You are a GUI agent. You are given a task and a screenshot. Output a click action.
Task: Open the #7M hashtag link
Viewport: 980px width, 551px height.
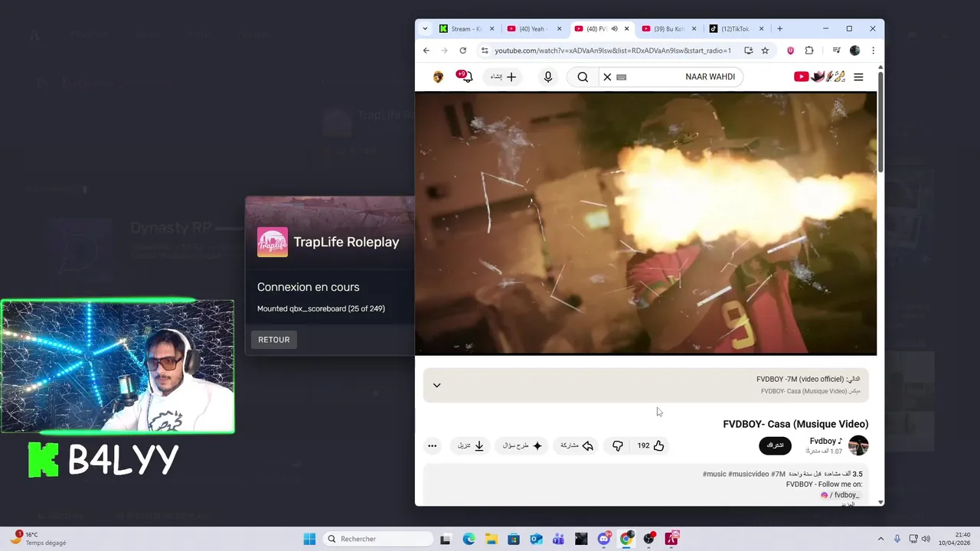click(779, 474)
